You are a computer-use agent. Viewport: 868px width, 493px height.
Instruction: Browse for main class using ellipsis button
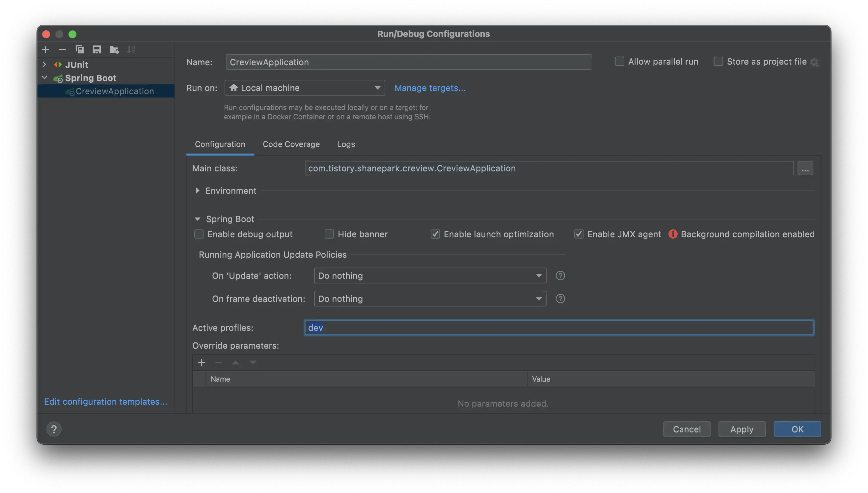point(805,168)
